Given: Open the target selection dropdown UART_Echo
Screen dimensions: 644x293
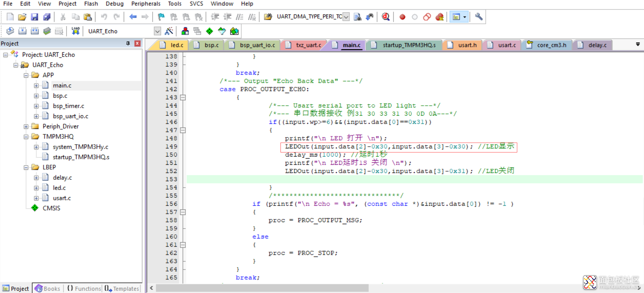Looking at the screenshot, I should click(x=157, y=31).
